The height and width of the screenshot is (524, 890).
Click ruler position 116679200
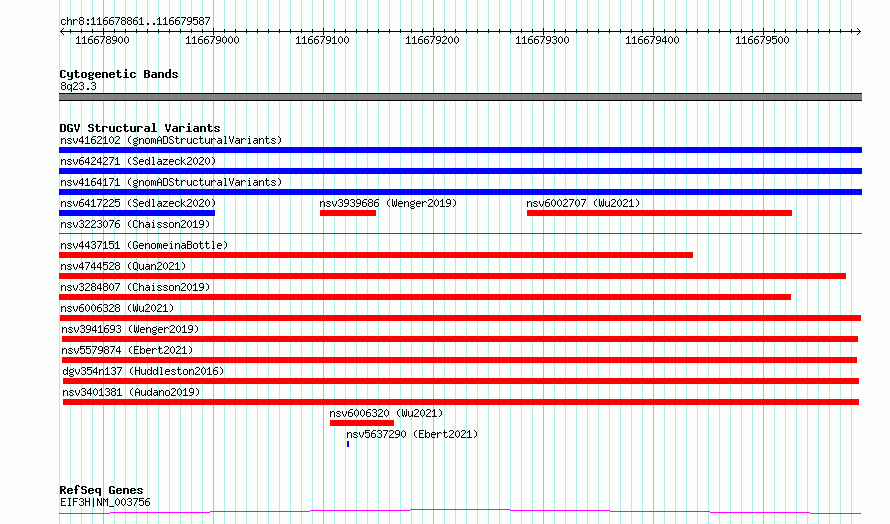433,40
